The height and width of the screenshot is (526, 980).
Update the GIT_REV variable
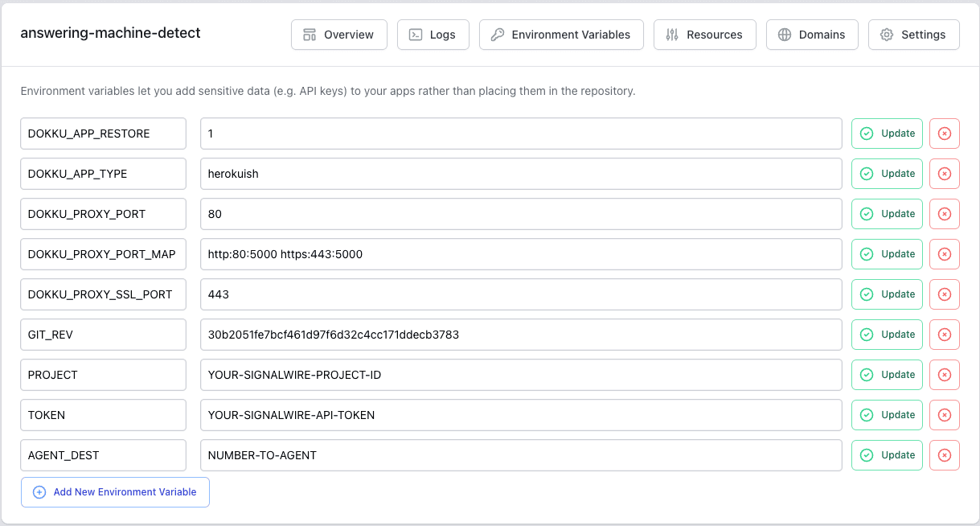tap(887, 335)
